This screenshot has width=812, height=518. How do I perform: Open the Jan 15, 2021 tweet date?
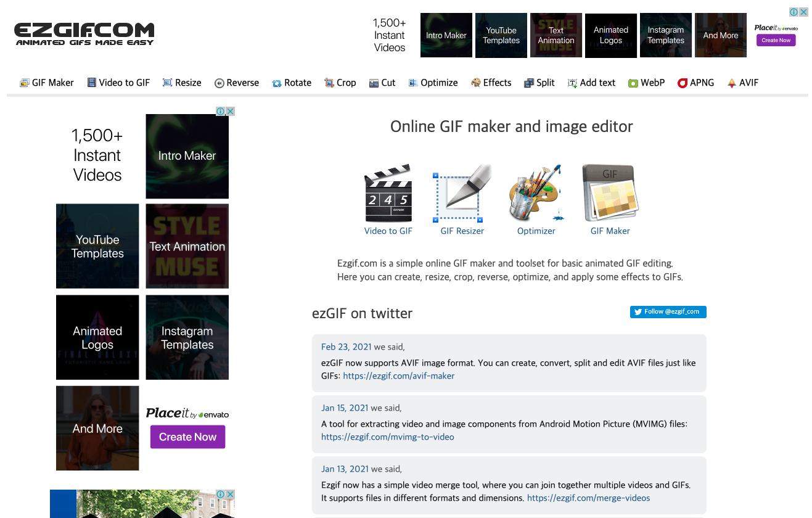(x=345, y=408)
